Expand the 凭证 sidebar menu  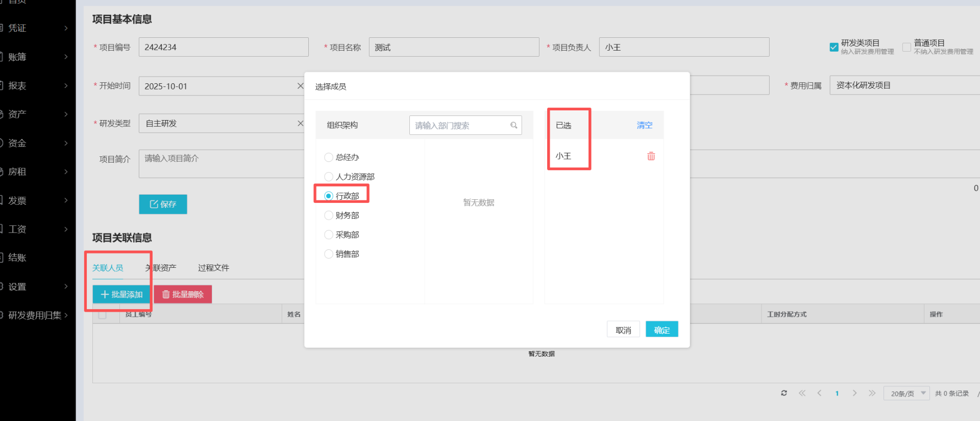(x=36, y=28)
